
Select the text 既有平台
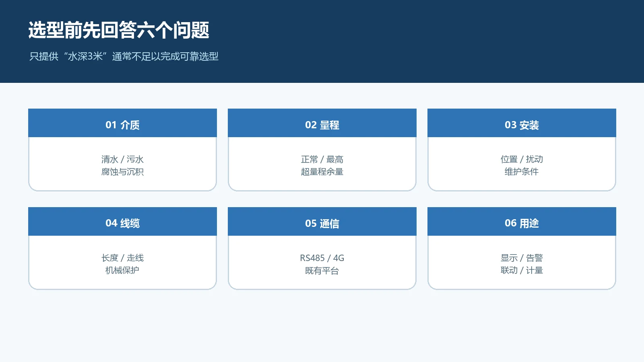coord(322,271)
